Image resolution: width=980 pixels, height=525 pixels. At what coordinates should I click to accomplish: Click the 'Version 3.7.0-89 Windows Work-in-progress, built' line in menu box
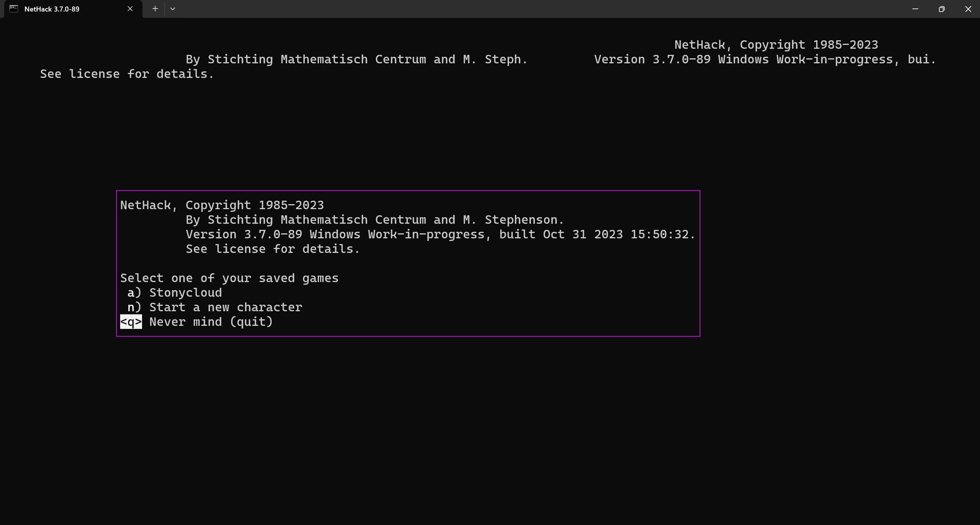[x=440, y=234]
